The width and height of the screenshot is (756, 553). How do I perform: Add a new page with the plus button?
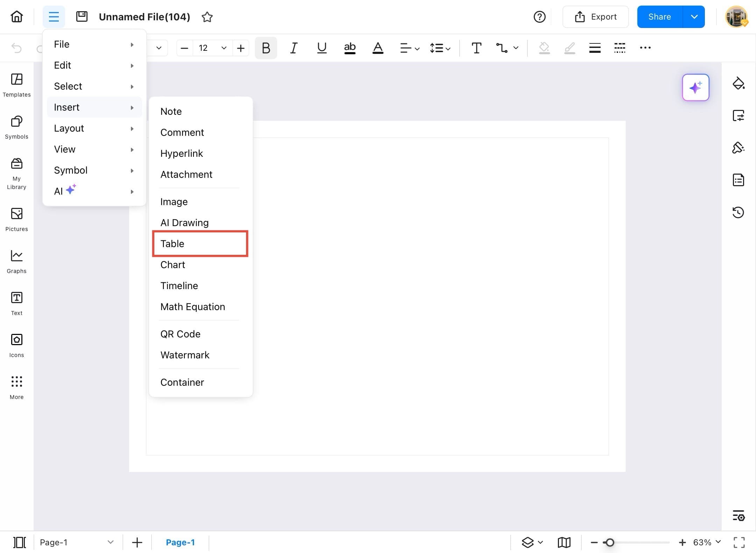tap(137, 542)
